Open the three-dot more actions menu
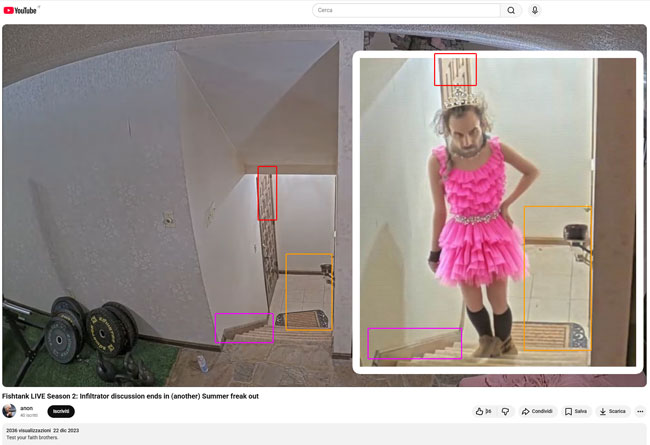 pyautogui.click(x=640, y=411)
